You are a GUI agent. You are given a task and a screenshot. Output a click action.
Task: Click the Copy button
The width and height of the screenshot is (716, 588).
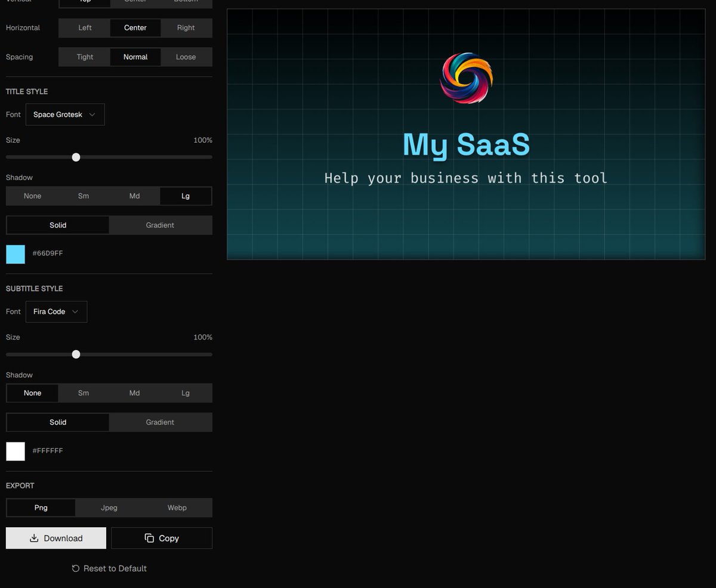tap(162, 538)
